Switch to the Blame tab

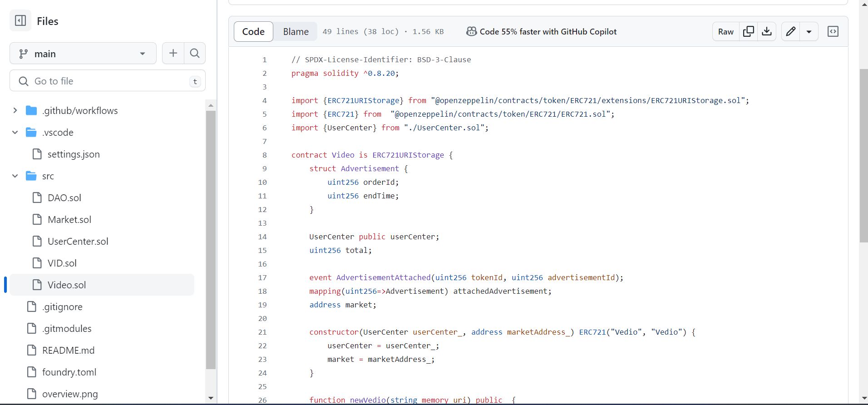tap(296, 31)
